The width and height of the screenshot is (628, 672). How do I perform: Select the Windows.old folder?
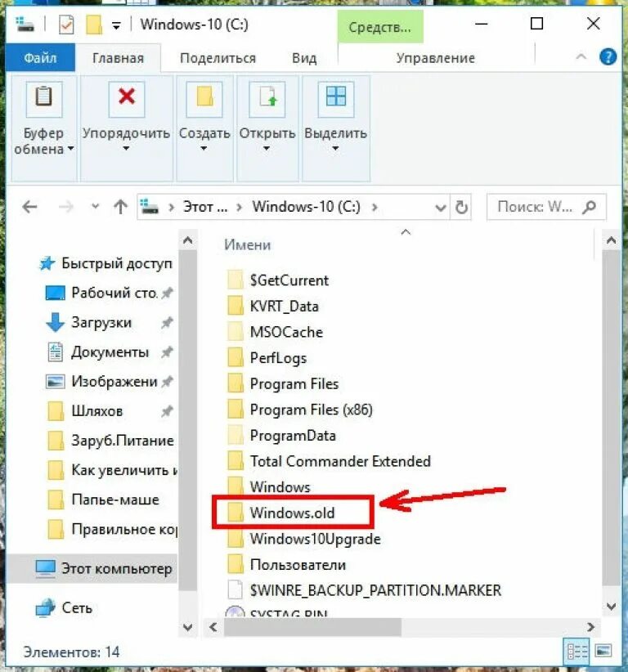pos(281,513)
